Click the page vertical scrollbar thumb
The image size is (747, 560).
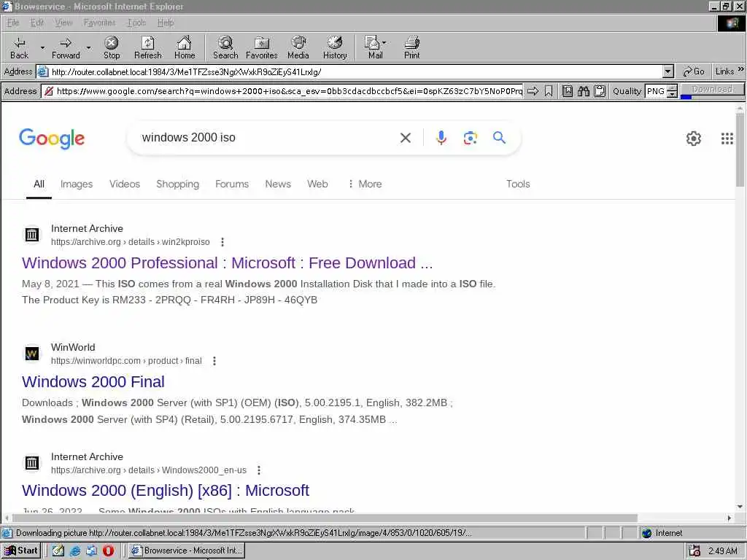(740, 150)
